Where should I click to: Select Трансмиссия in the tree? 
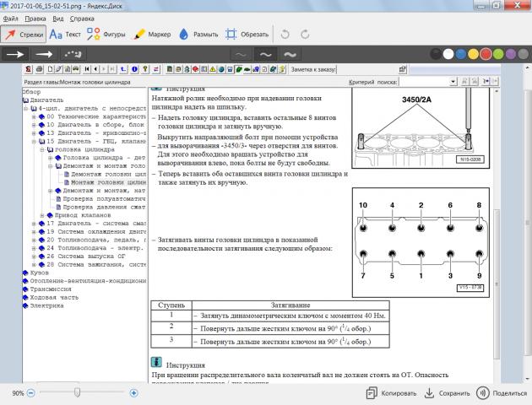51,289
